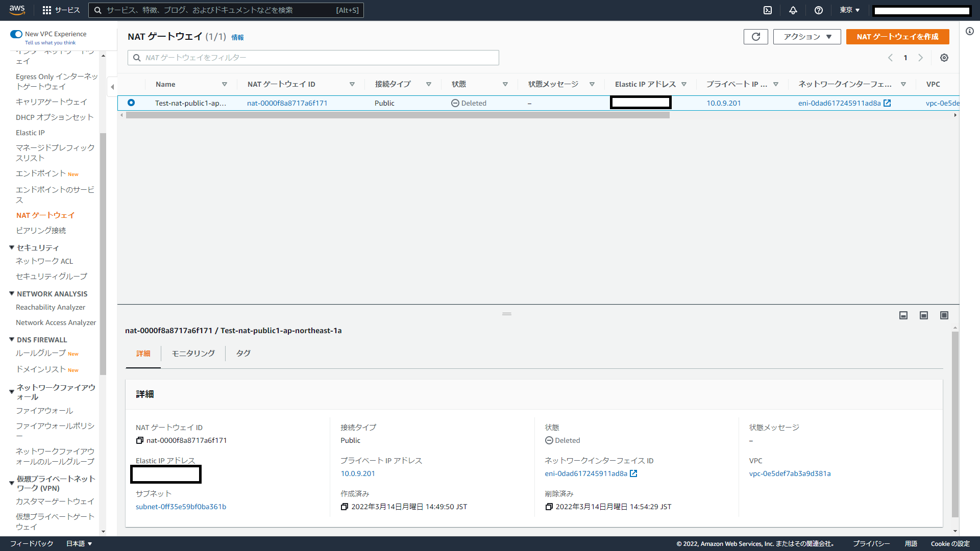Image resolution: width=980 pixels, height=551 pixels.
Task: Click the help question mark icon
Action: (x=818, y=10)
